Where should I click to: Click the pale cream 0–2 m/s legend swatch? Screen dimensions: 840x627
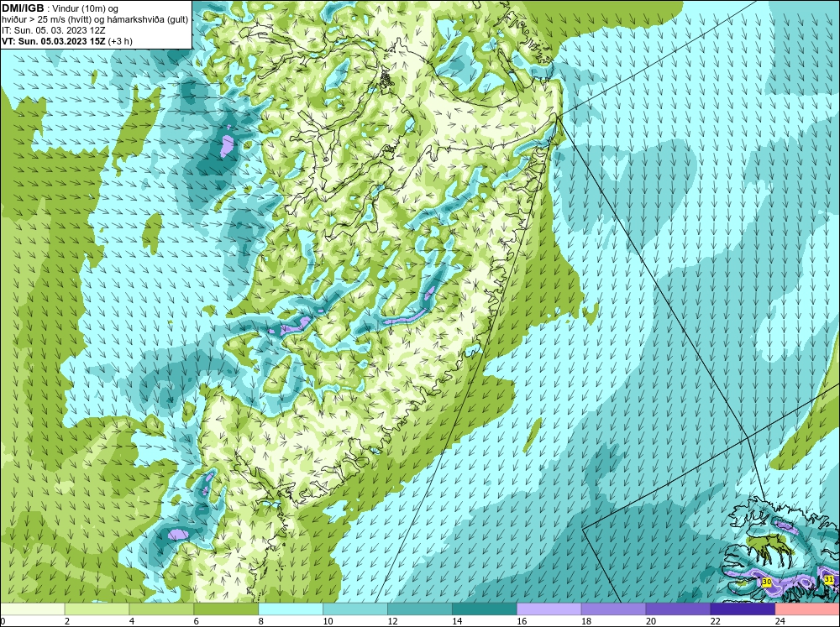click(x=32, y=609)
